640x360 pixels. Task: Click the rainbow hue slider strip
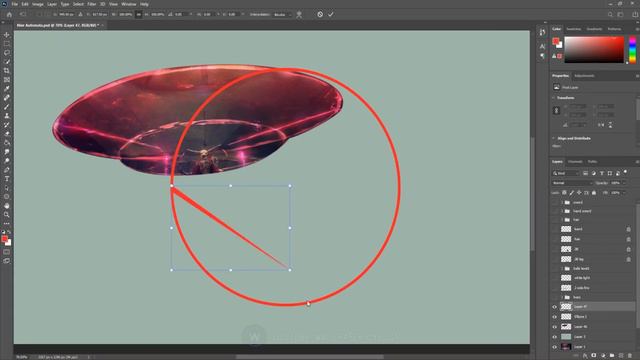[632, 49]
